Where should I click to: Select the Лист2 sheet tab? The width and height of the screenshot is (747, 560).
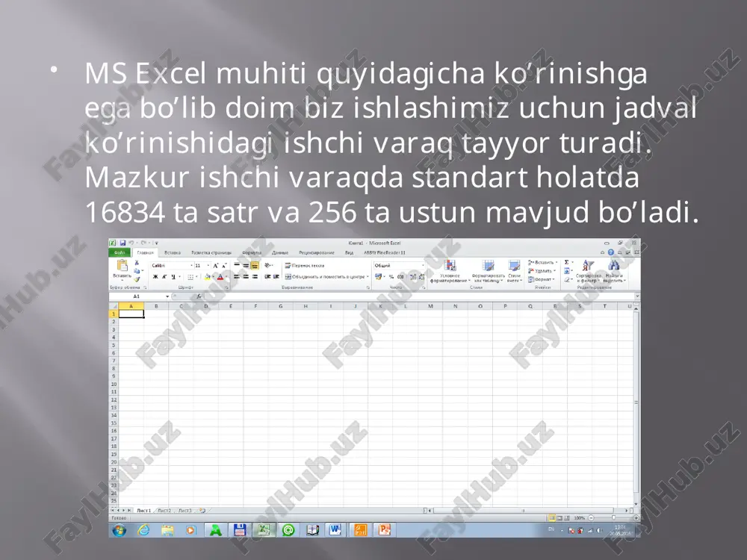tap(164, 511)
